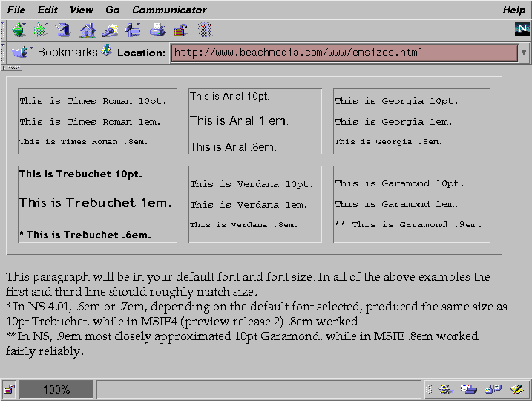
Task: Collapse the navigation toolbar using its grip
Action: (4, 30)
